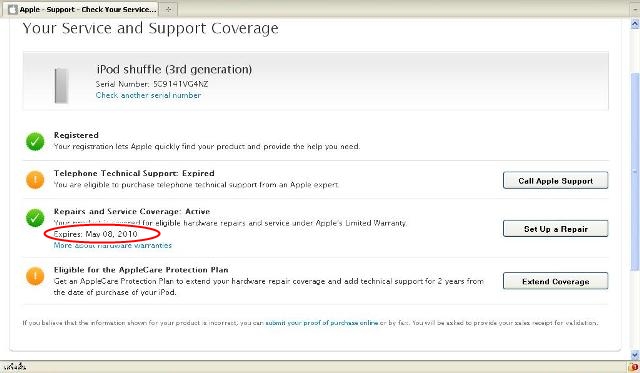Click orange warning icon for Telephone Technical Support

tap(35, 180)
